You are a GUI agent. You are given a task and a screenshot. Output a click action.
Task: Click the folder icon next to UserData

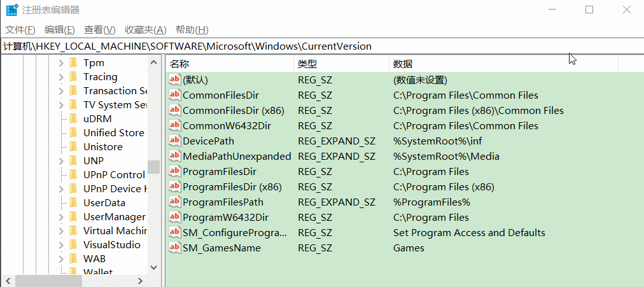(73, 203)
